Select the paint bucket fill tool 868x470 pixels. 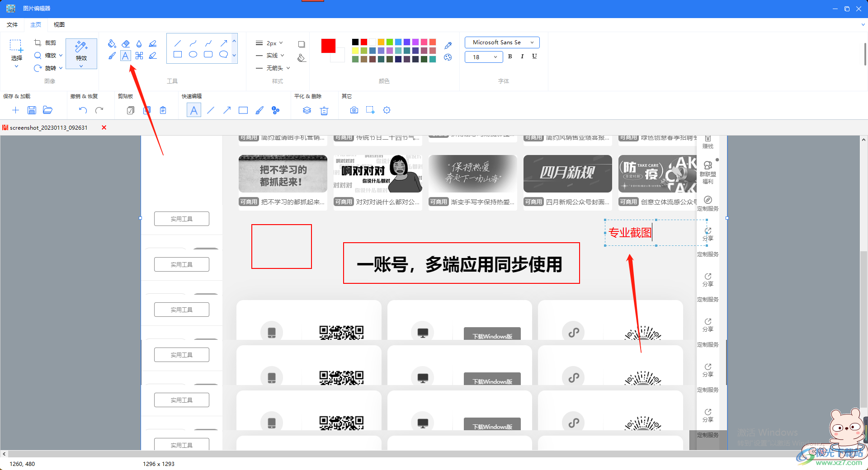point(112,43)
